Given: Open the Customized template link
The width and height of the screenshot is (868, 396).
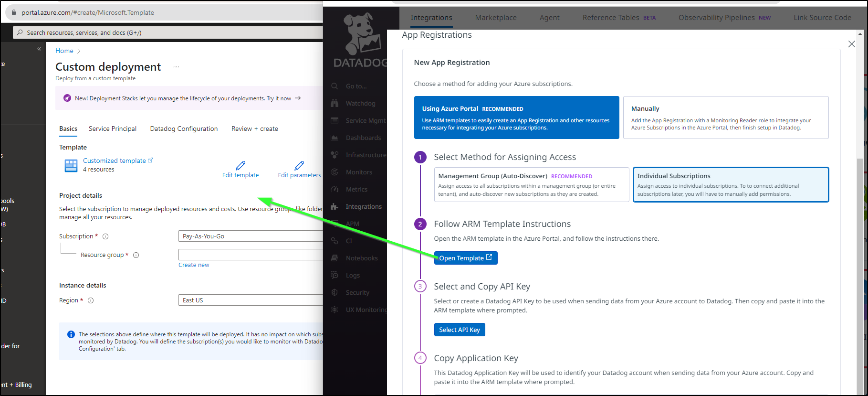Looking at the screenshot, I should 118,161.
